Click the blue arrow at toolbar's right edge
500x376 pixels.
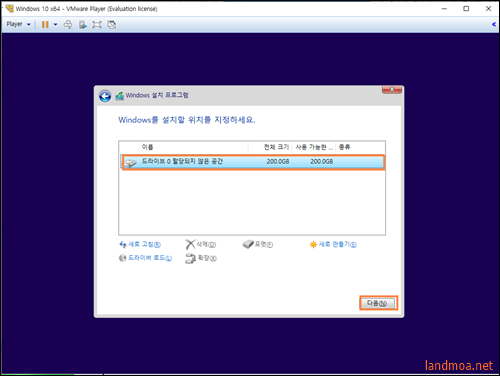click(x=494, y=24)
